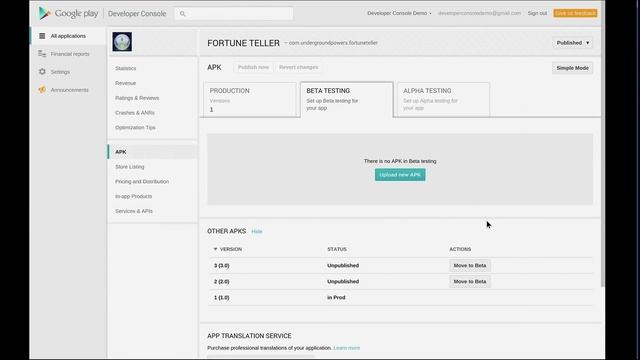Click version 1 (1.0) cell
This screenshot has height=360, width=640.
tap(222, 298)
